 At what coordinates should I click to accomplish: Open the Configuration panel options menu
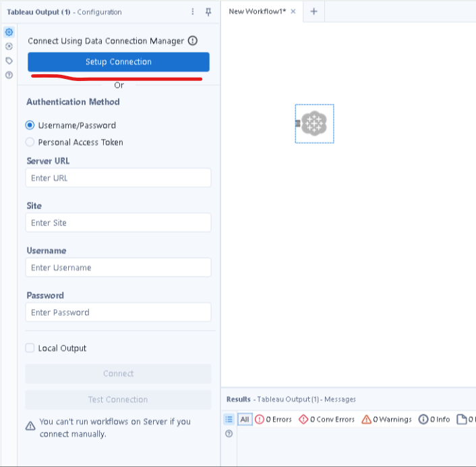pyautogui.click(x=193, y=11)
